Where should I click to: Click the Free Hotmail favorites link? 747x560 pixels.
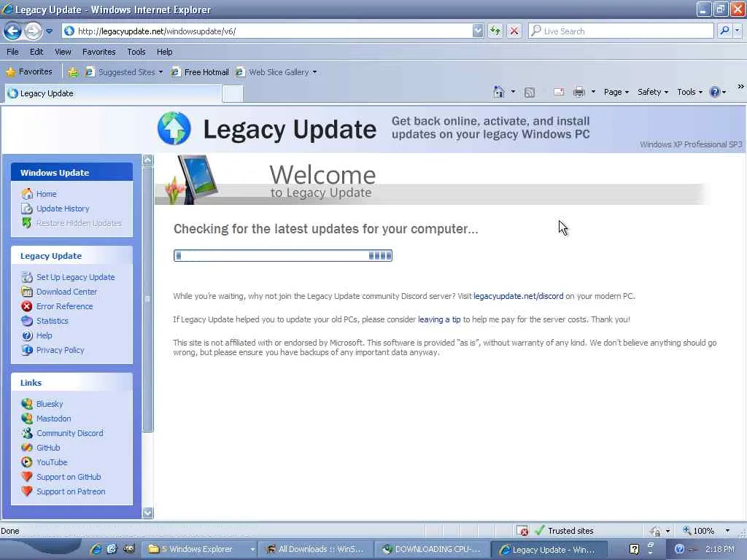click(x=201, y=72)
